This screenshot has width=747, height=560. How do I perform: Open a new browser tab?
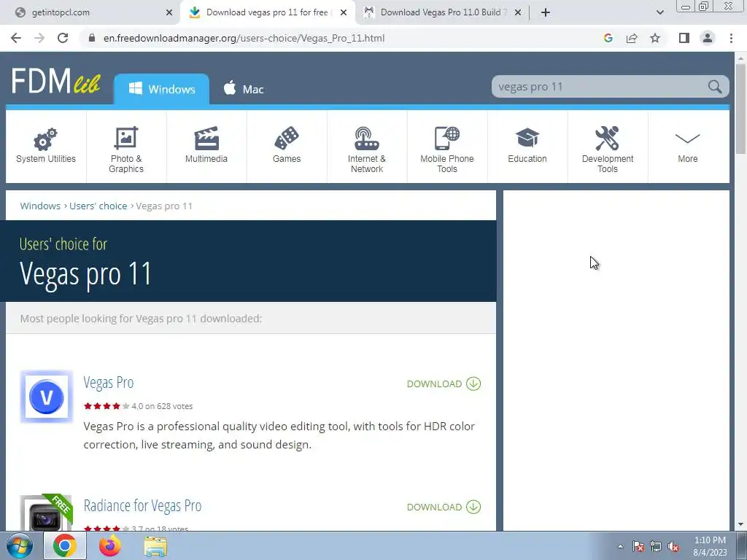click(546, 12)
